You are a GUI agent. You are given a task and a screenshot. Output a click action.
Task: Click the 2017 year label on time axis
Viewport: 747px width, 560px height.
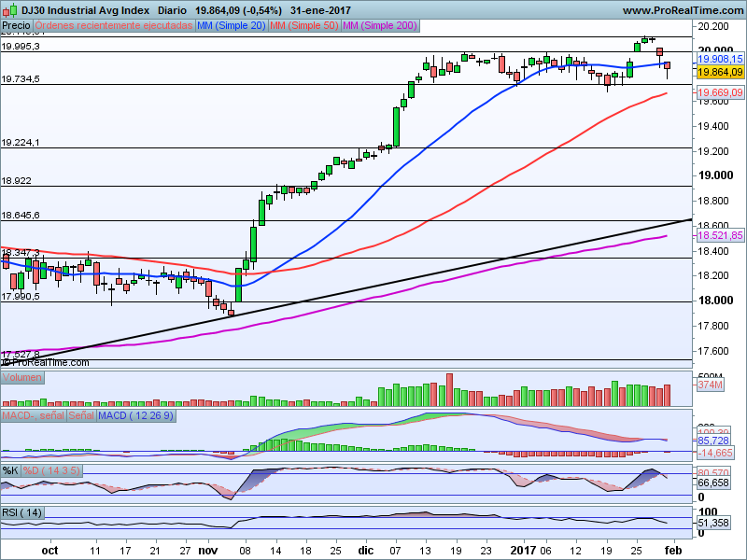pos(524,551)
